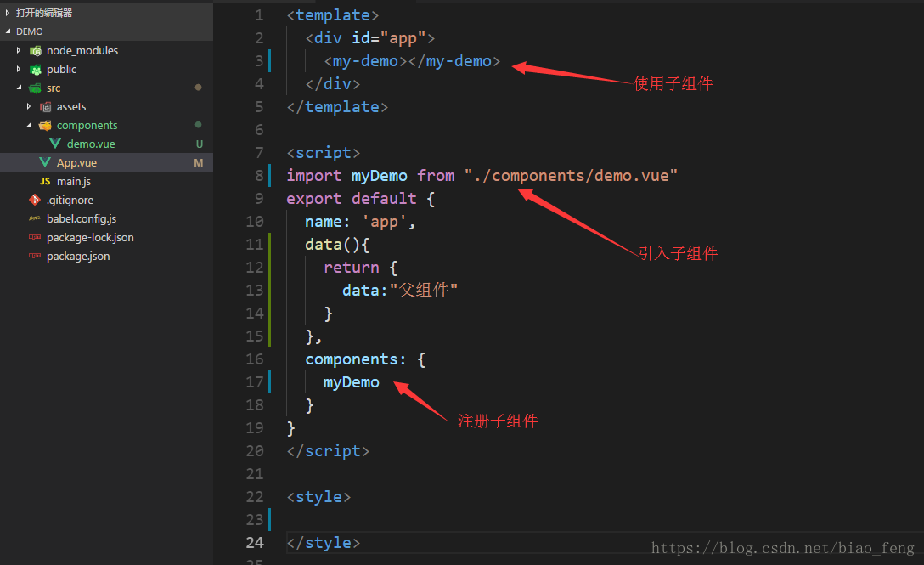Select the public folder label

(x=61, y=69)
